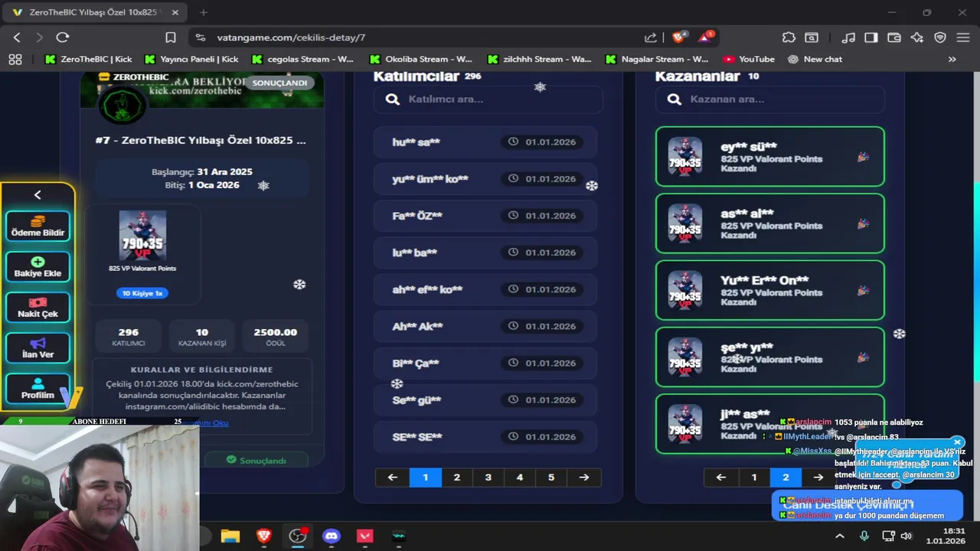Open Profilim from the side menu
Screen dimensions: 980x551
pyautogui.click(x=38, y=388)
